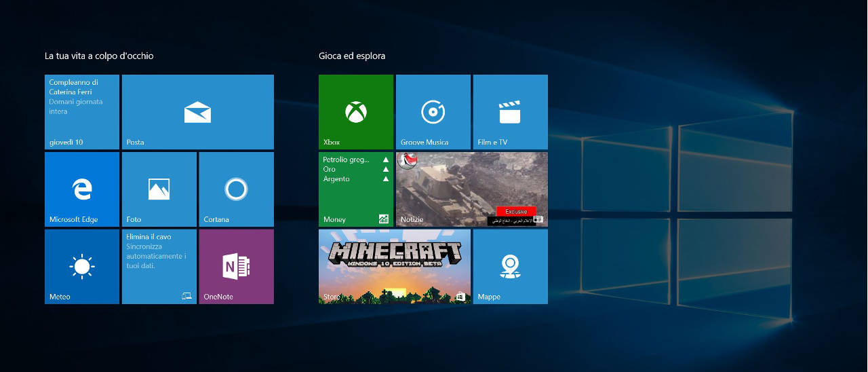The image size is (868, 372).
Task: Open the calendar tile showing giovedì 10
Action: point(82,112)
